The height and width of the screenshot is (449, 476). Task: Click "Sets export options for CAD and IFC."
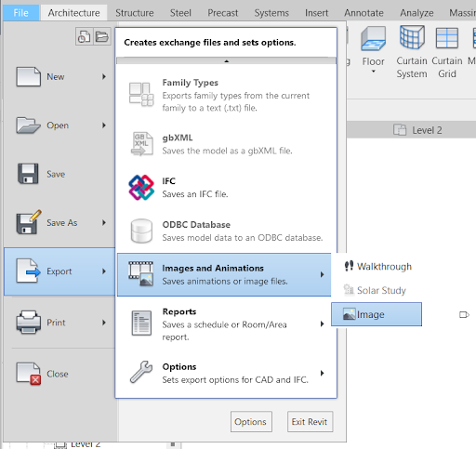235,379
